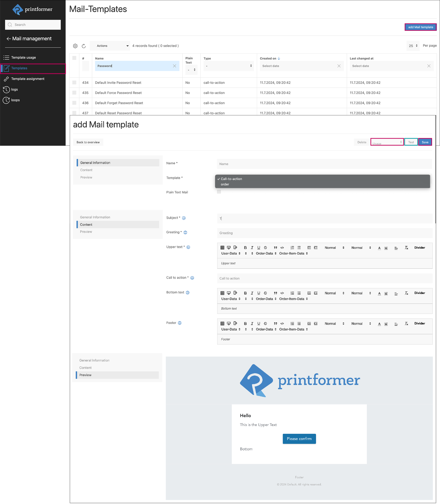Screen dimensions: 440x504
Task: Click the add Mail template button
Action: 420,27
